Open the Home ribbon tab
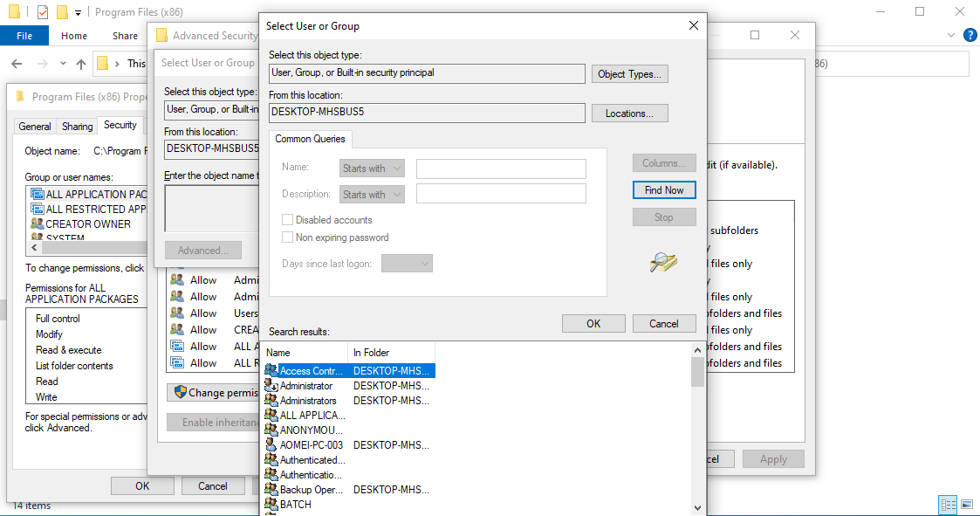The image size is (980, 516). point(74,36)
